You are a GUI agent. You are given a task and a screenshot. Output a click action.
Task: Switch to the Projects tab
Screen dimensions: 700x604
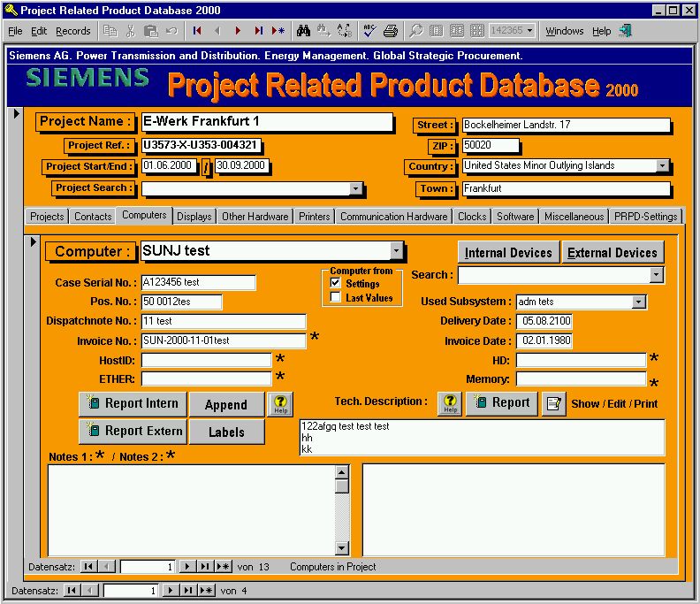click(x=47, y=217)
